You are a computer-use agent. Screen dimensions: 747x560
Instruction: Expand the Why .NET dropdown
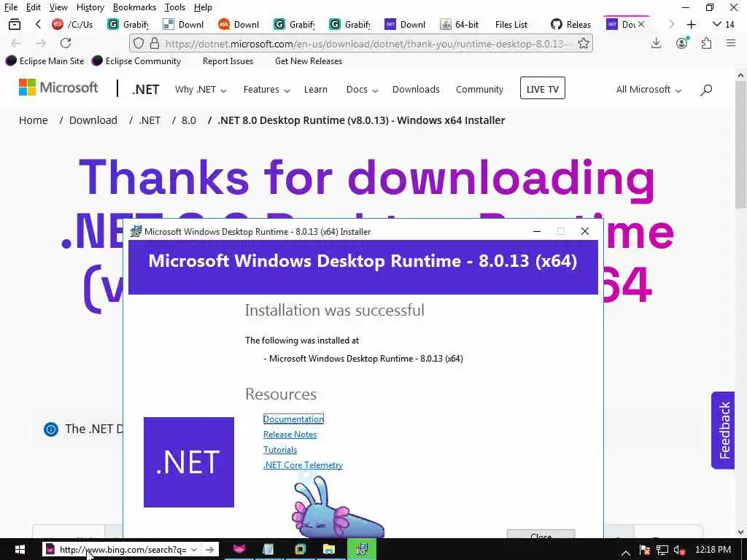pos(201,90)
